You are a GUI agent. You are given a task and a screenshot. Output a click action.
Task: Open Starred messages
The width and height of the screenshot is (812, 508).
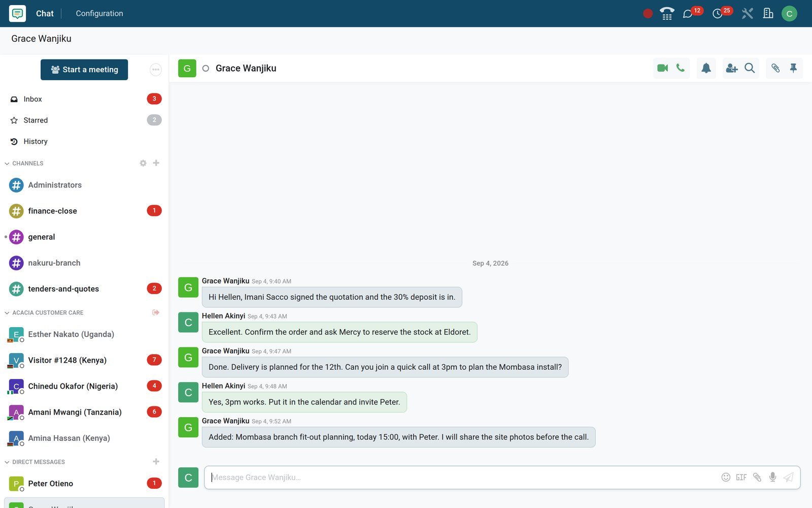pos(84,120)
